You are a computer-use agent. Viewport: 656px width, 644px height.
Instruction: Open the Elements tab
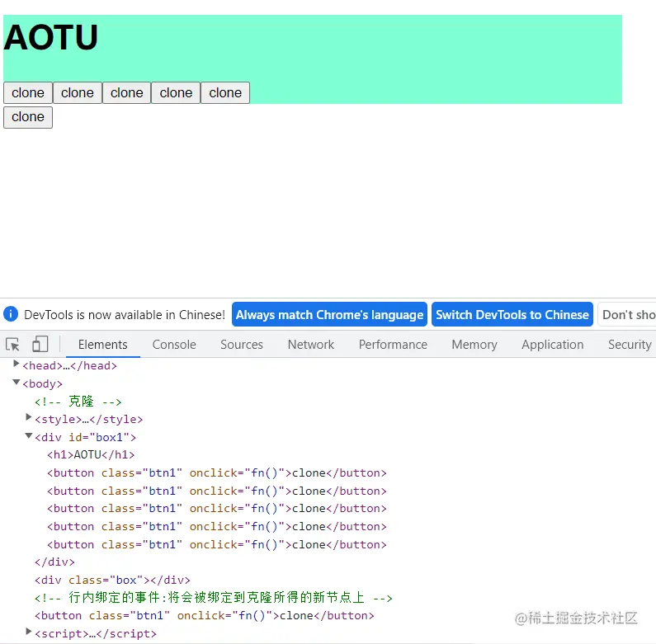[x=102, y=345]
